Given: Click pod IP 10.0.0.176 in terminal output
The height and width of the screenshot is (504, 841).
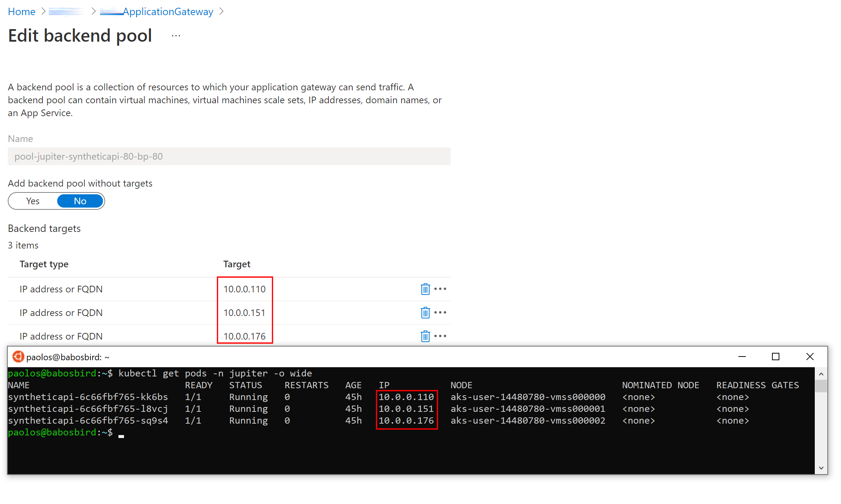Looking at the screenshot, I should click(406, 421).
